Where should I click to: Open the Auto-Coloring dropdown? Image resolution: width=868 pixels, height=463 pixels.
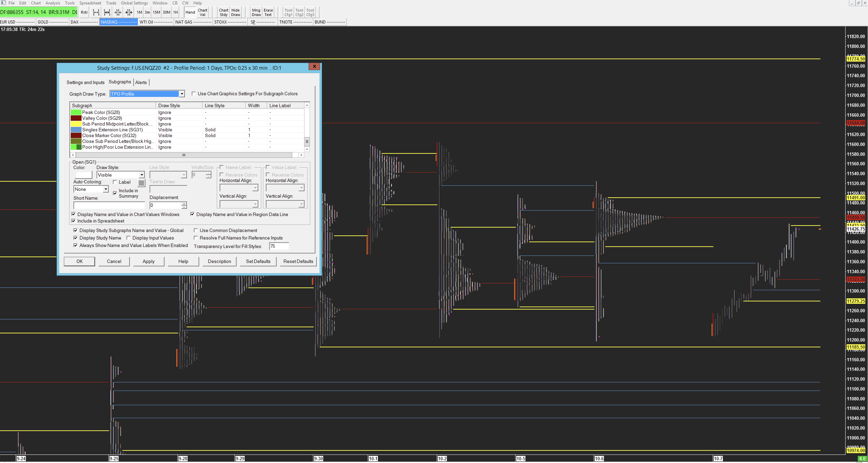point(91,189)
